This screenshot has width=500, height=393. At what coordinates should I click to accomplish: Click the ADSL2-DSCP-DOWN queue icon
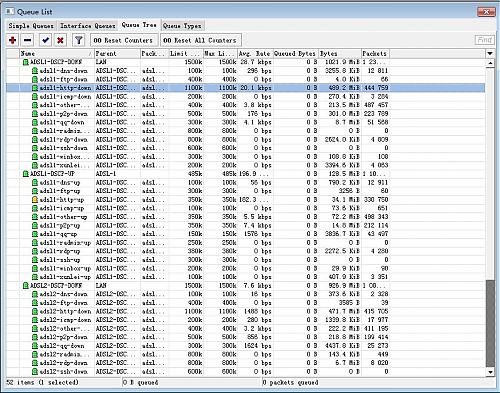click(x=26, y=286)
